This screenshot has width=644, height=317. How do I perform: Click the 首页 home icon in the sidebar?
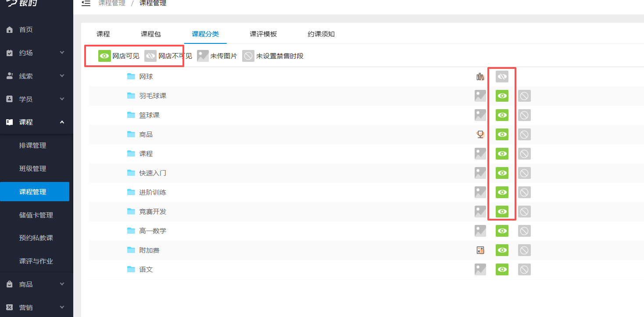coord(9,29)
